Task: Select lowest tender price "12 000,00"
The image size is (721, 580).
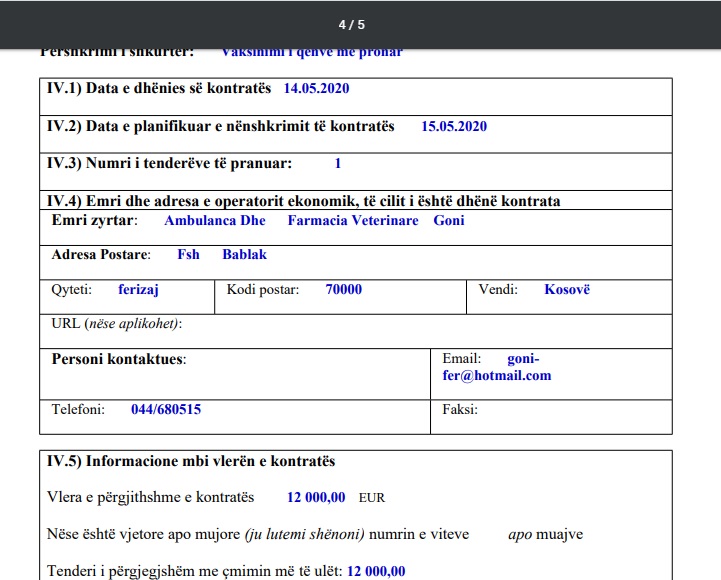Action: point(376,571)
